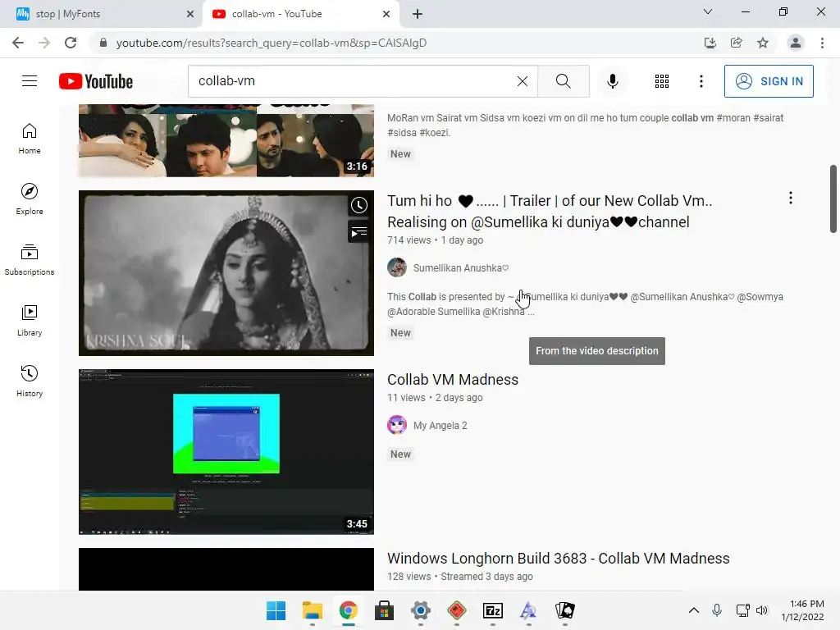Click the Chrome icon in the taskbar
This screenshot has width=840, height=630.
coord(348,610)
